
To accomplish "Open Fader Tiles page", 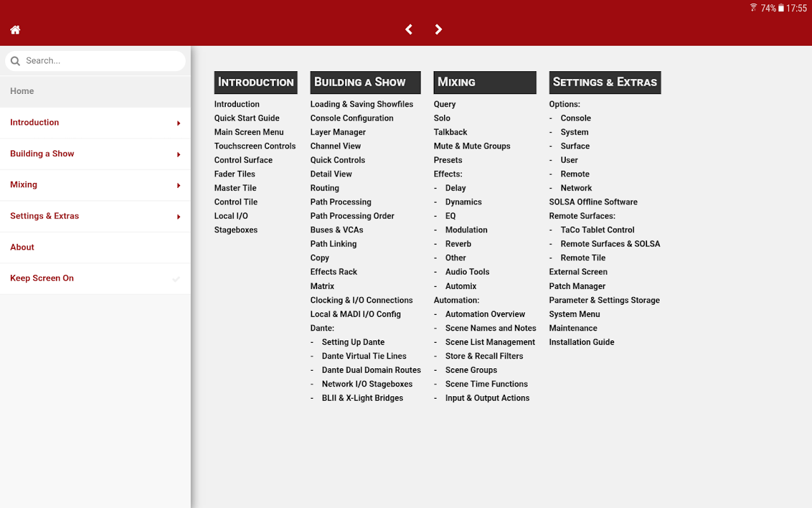I will coord(235,174).
